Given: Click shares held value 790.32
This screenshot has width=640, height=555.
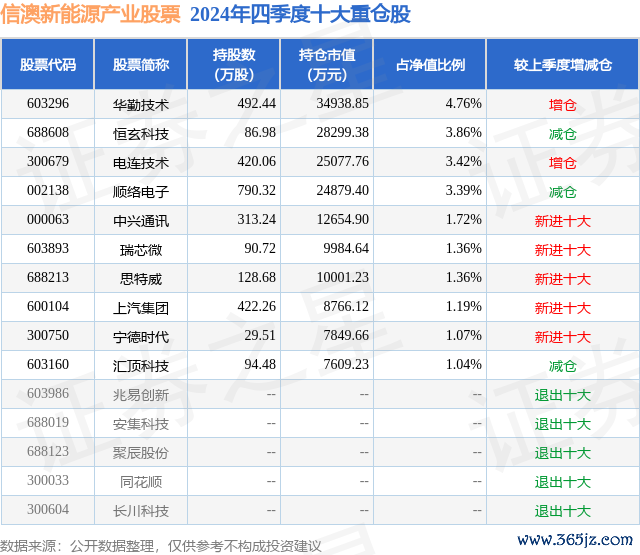Looking at the screenshot, I should coord(257,191).
